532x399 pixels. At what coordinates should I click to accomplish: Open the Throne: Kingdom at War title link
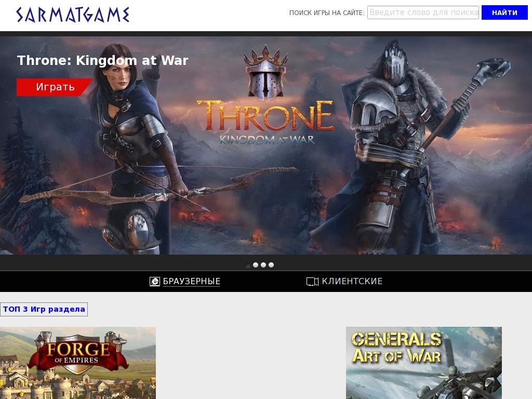point(102,60)
